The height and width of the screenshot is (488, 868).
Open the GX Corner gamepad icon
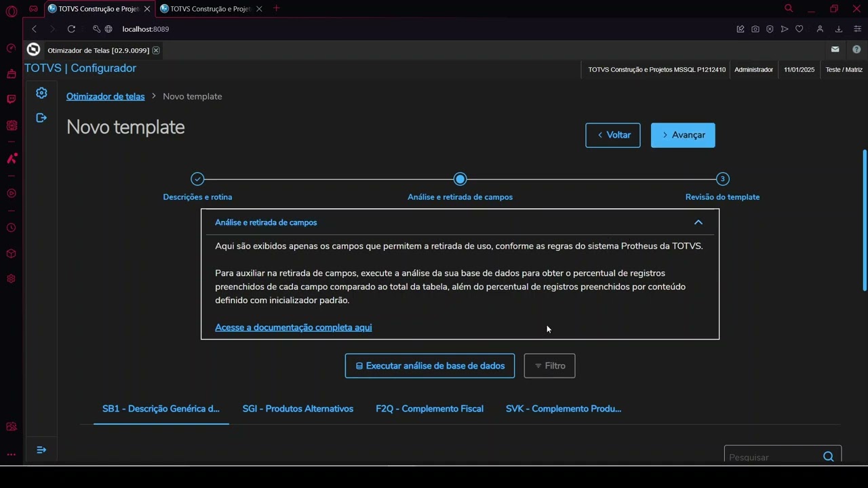33,9
